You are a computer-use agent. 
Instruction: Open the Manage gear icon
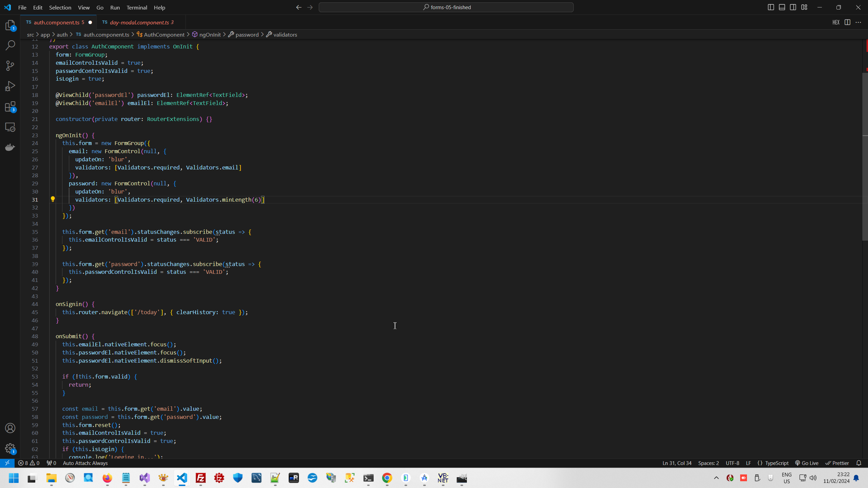(x=10, y=448)
